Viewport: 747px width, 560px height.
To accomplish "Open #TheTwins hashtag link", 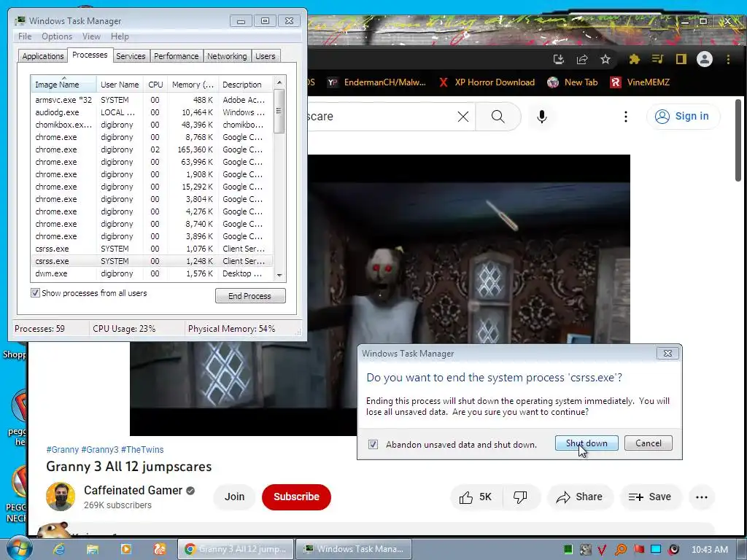I will (x=142, y=449).
